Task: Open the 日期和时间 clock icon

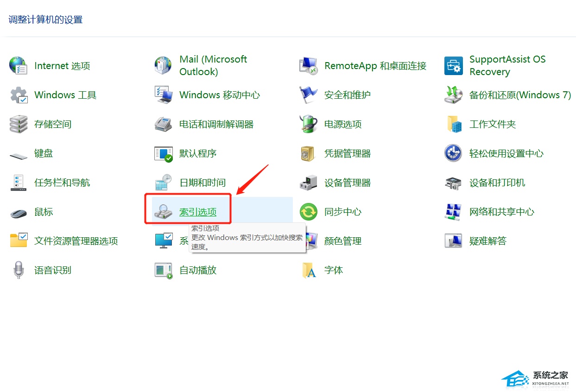Action: click(164, 183)
